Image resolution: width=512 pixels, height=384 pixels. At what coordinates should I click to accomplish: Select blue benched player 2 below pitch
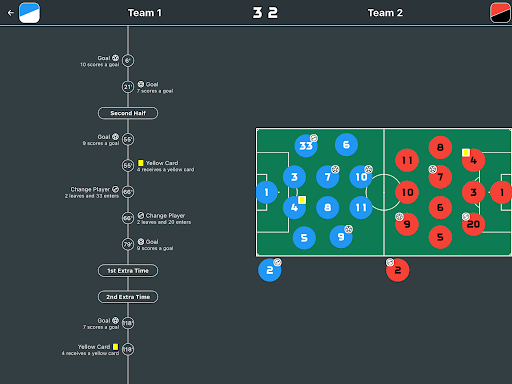pyautogui.click(x=270, y=270)
